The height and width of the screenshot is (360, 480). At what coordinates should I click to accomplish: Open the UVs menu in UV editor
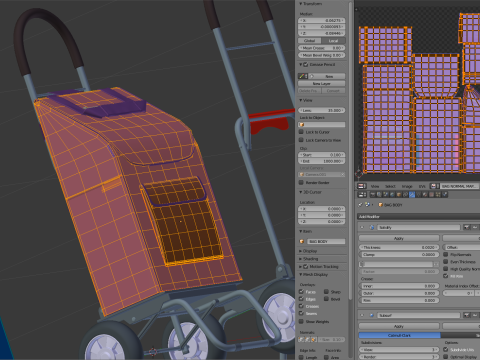point(422,186)
